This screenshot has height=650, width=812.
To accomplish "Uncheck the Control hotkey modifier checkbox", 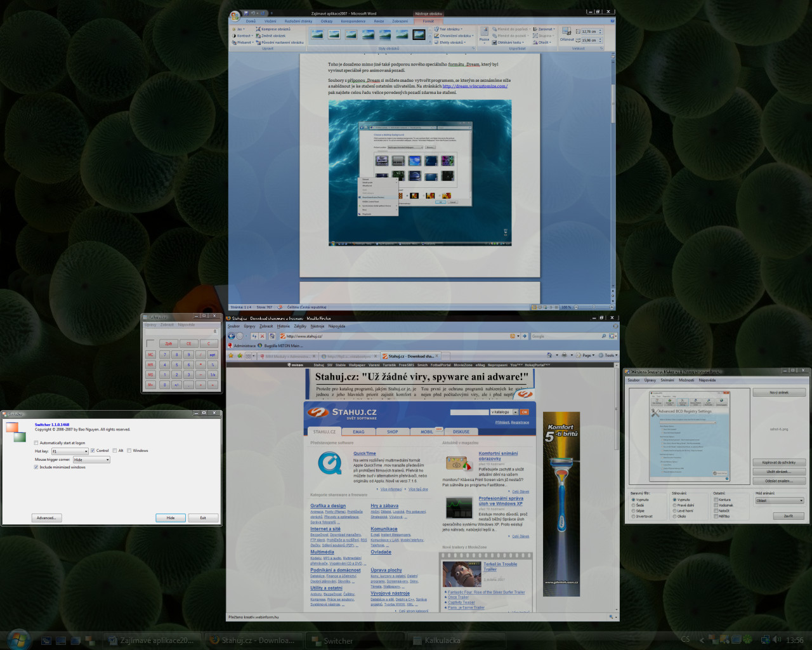I will [93, 451].
